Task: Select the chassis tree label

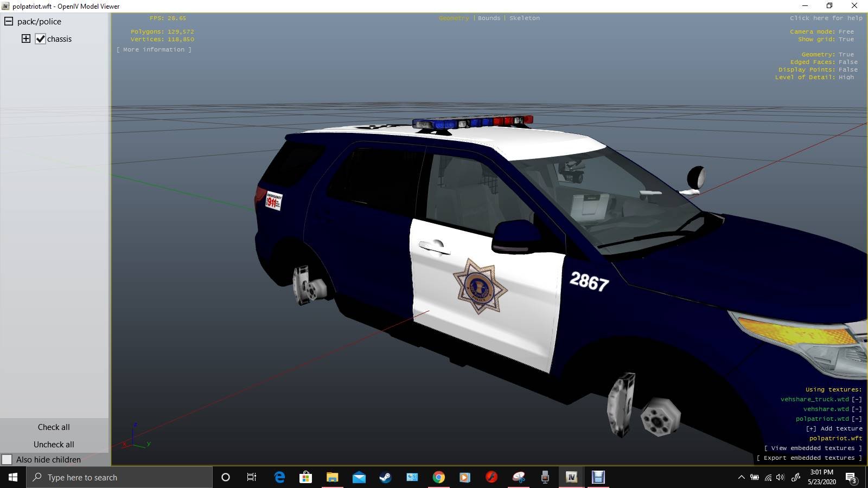Action: 59,39
